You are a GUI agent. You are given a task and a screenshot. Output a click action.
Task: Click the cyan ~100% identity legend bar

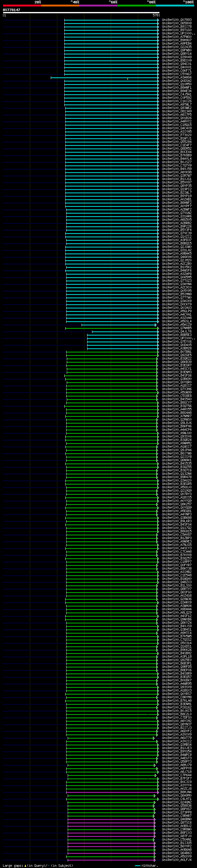tap(175, 6)
